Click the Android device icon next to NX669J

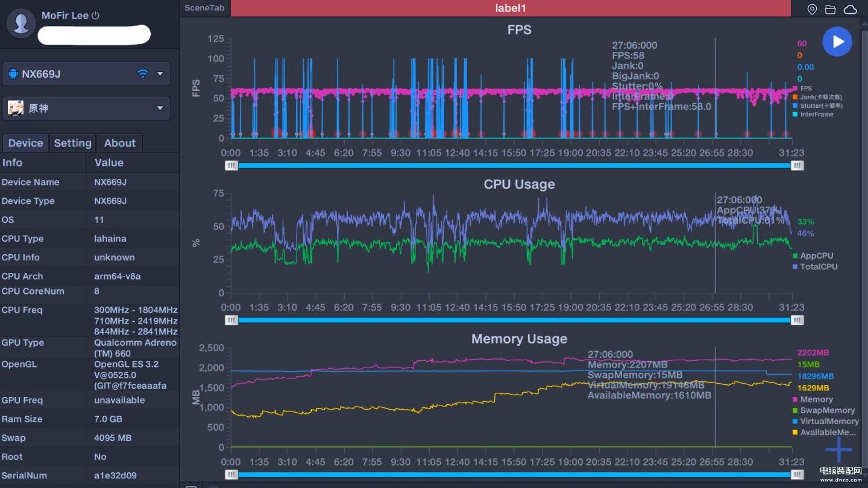point(13,74)
